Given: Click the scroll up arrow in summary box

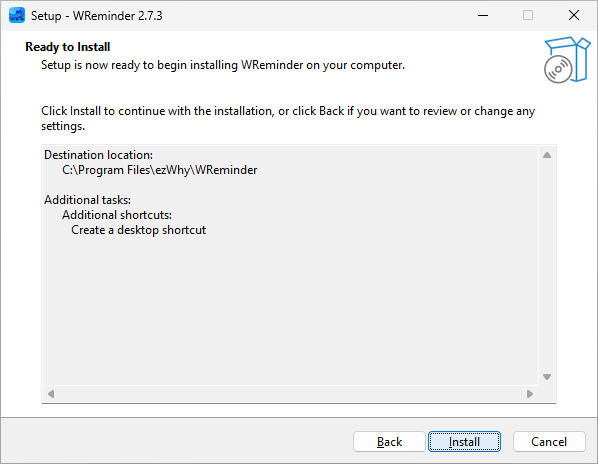Looking at the screenshot, I should point(547,155).
